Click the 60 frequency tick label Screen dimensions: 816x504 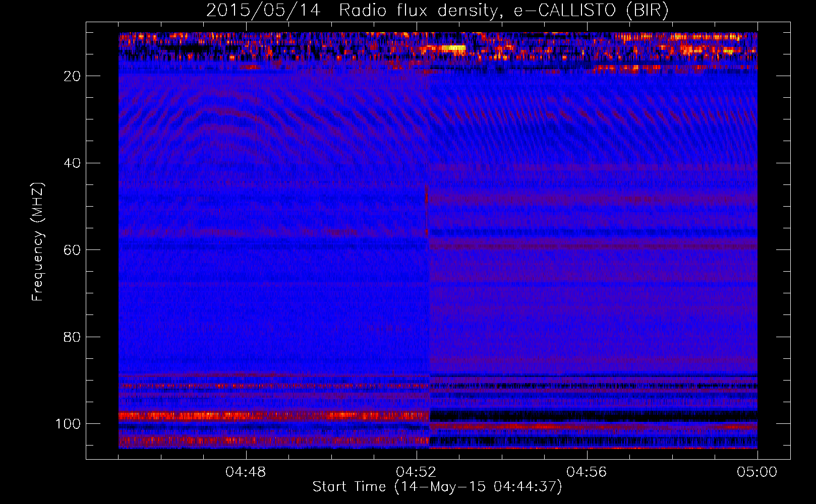click(72, 250)
